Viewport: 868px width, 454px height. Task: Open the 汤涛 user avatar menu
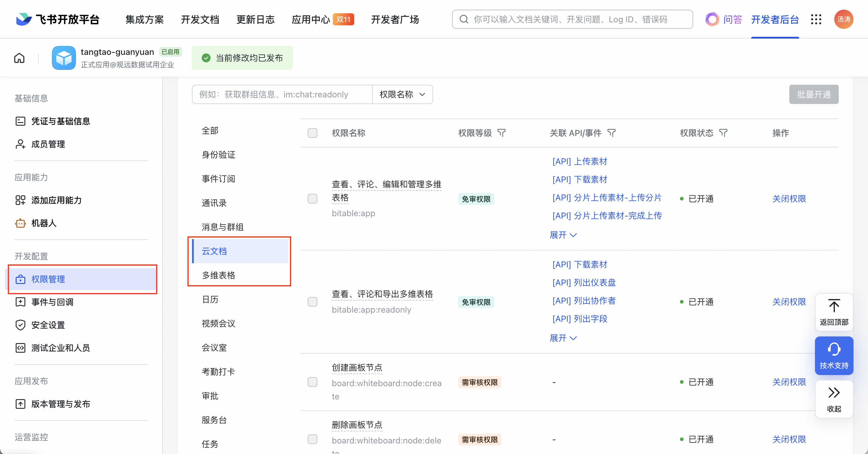844,19
